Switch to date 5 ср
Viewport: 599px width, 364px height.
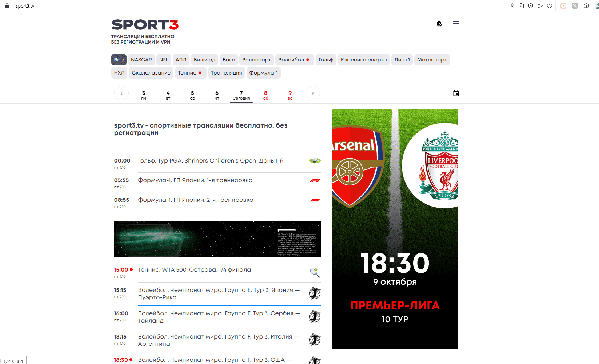(x=192, y=95)
